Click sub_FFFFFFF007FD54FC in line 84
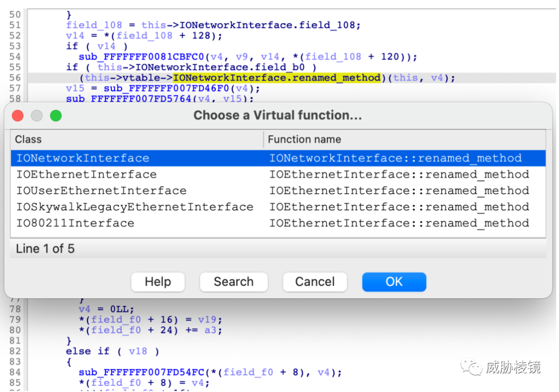 141,372
